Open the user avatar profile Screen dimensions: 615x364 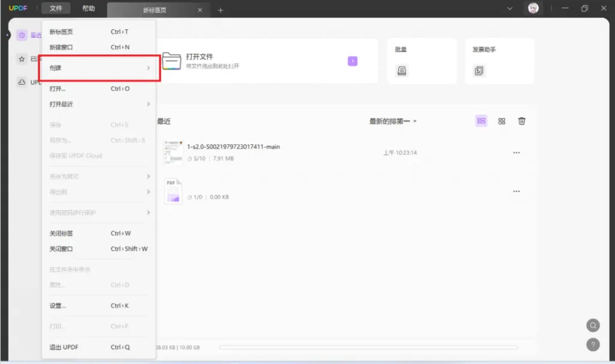(x=533, y=8)
